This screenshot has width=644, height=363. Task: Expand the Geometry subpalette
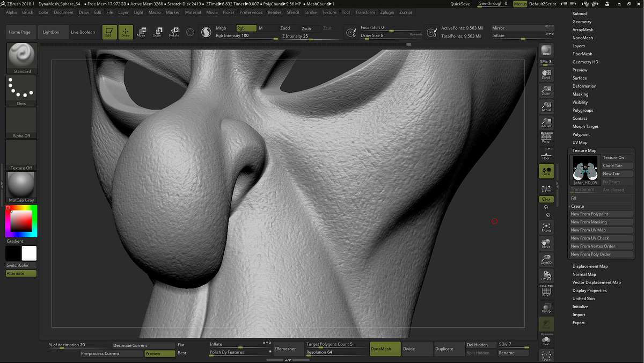pyautogui.click(x=582, y=22)
